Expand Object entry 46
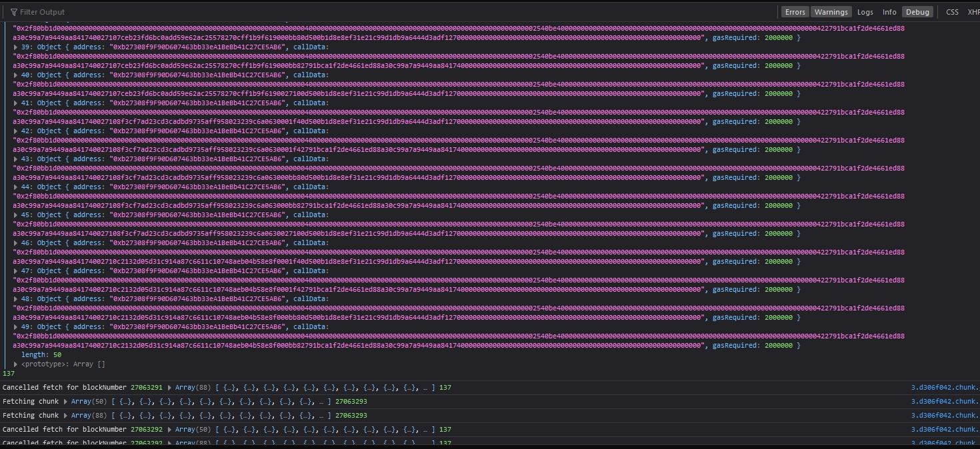Screen dimensions: 980x449 click(17, 243)
